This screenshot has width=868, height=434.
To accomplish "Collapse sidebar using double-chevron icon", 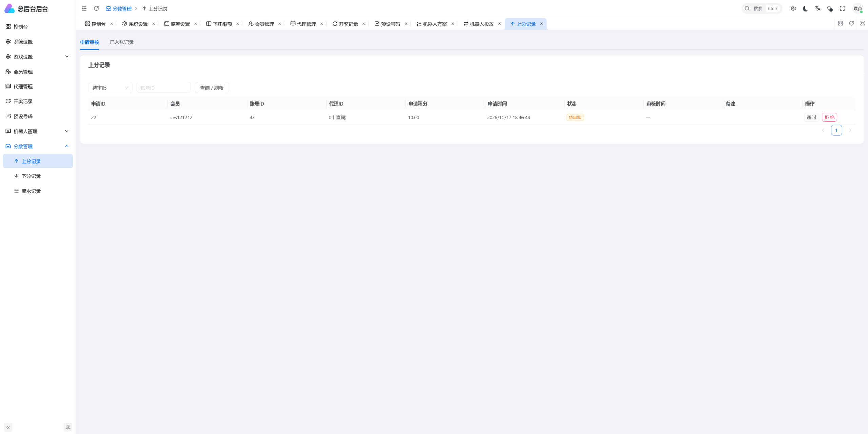I will [x=8, y=427].
